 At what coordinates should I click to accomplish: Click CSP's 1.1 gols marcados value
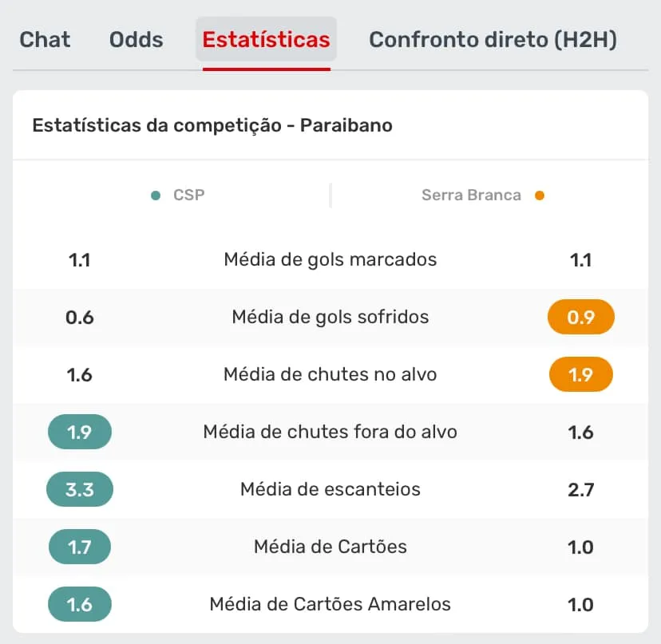coord(80,259)
